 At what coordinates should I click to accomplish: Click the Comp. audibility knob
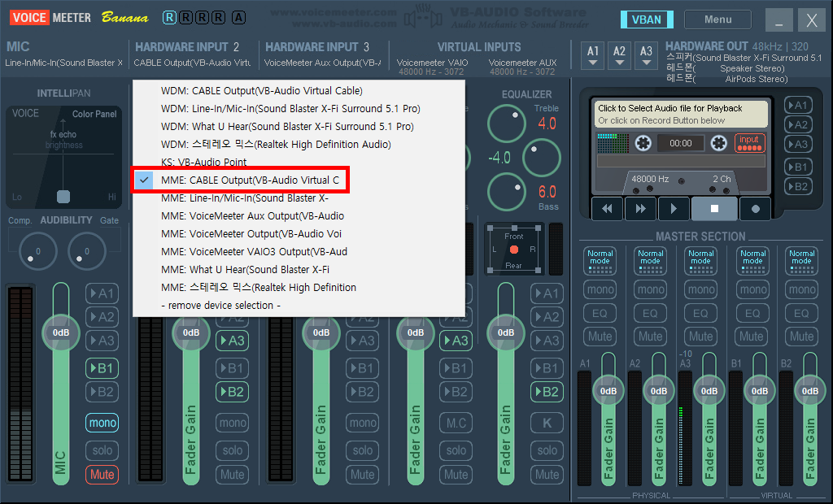[x=37, y=250]
